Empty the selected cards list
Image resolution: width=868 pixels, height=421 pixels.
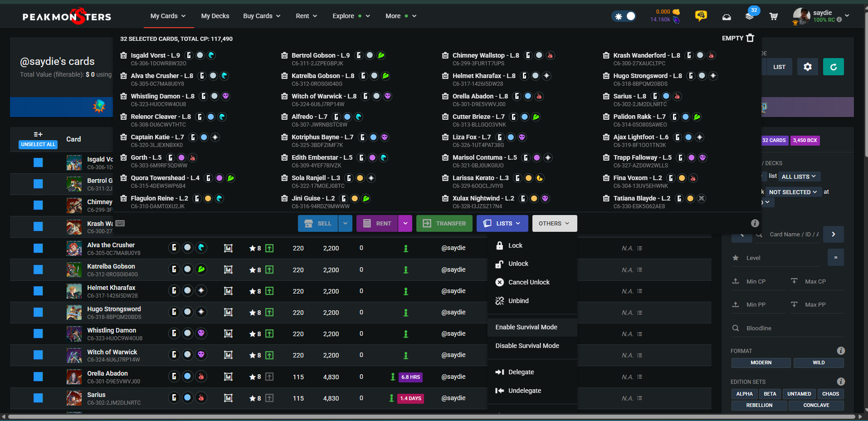(x=738, y=38)
